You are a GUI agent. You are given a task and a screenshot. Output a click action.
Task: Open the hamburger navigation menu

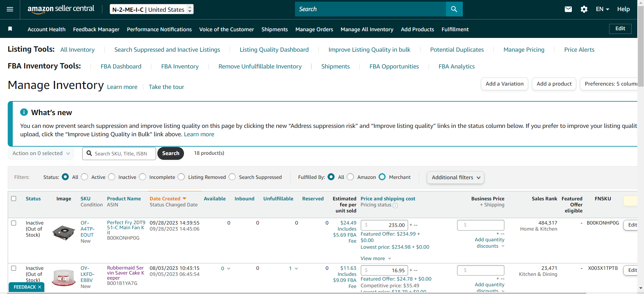(x=10, y=9)
